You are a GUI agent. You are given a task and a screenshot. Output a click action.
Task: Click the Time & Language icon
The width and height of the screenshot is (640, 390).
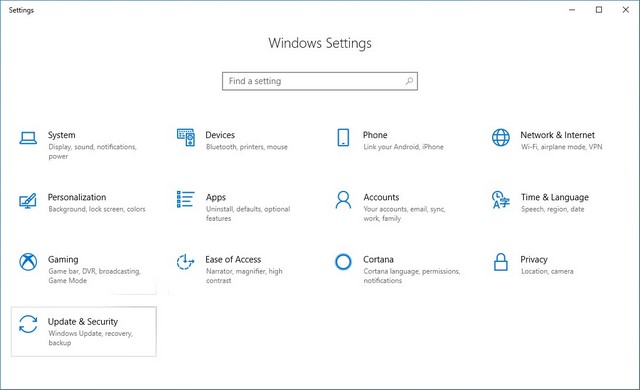click(x=501, y=200)
